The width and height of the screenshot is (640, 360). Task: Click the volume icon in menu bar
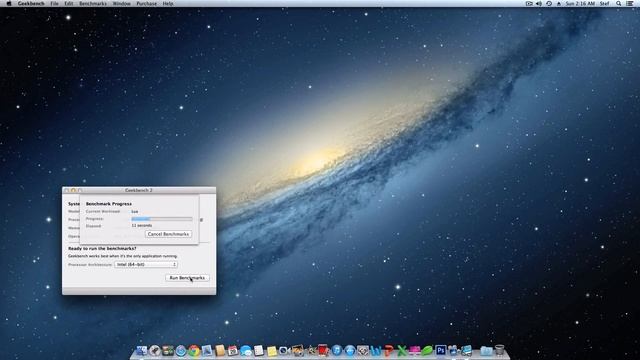coord(539,3)
